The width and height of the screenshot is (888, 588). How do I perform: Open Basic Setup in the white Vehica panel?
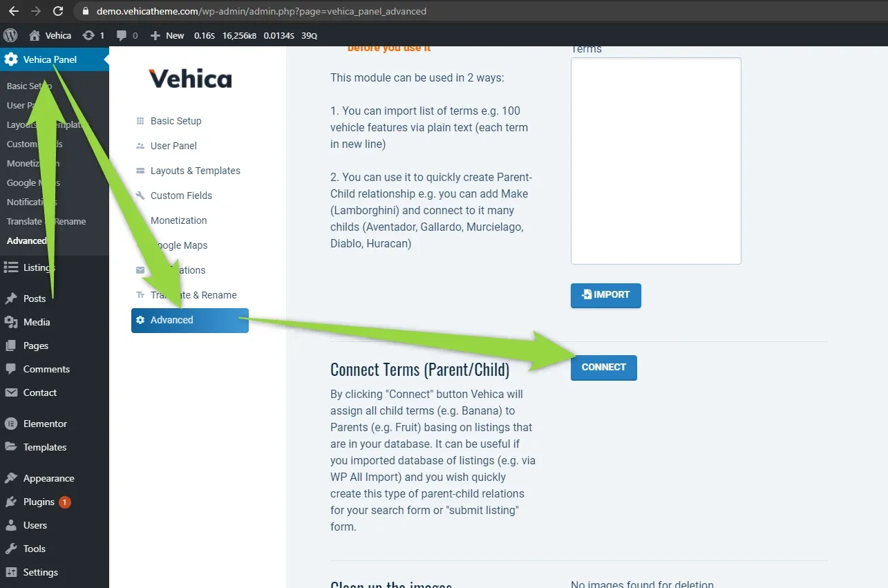(x=176, y=121)
